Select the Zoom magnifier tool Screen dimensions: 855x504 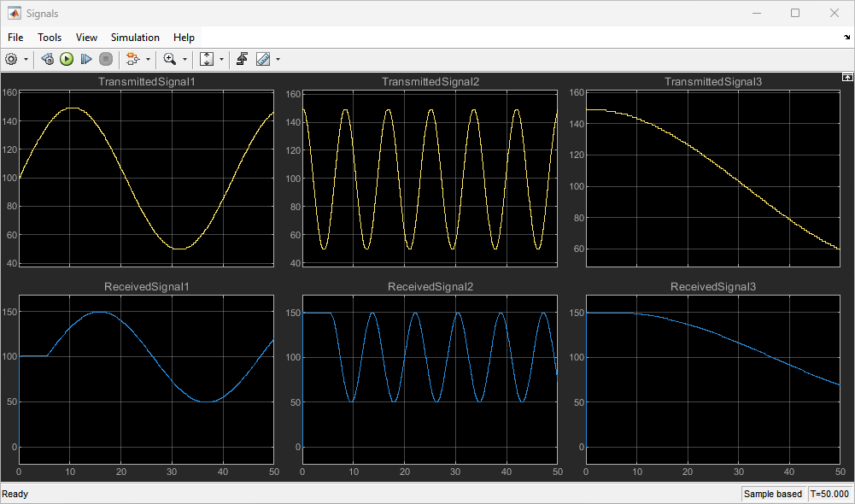170,59
